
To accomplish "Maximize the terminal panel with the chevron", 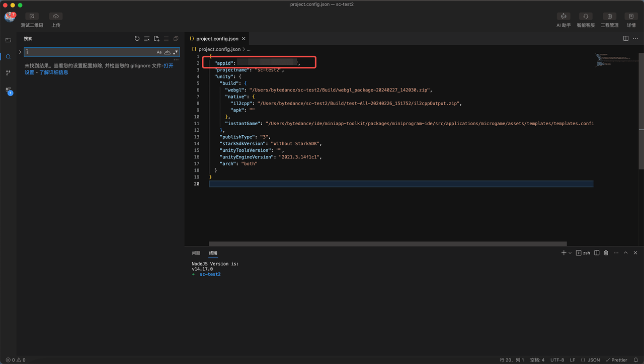I will 626,253.
